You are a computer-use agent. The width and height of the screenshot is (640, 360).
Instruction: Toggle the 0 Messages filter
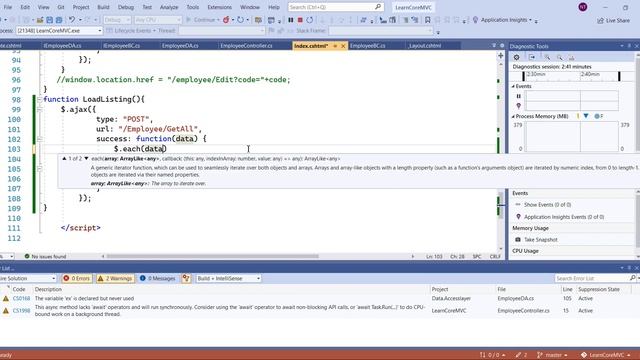point(158,278)
